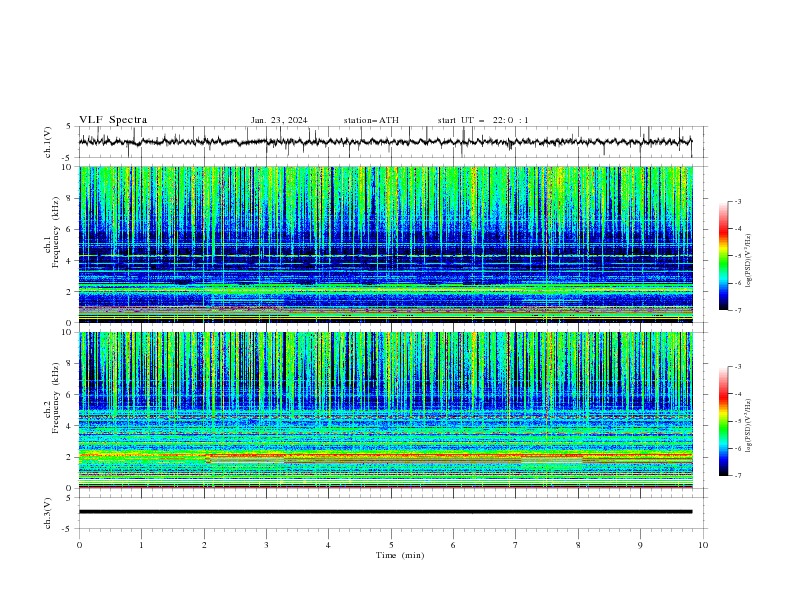Click the "-5" tick on ch.1 colorbar
792x612 pixels.
[738, 256]
